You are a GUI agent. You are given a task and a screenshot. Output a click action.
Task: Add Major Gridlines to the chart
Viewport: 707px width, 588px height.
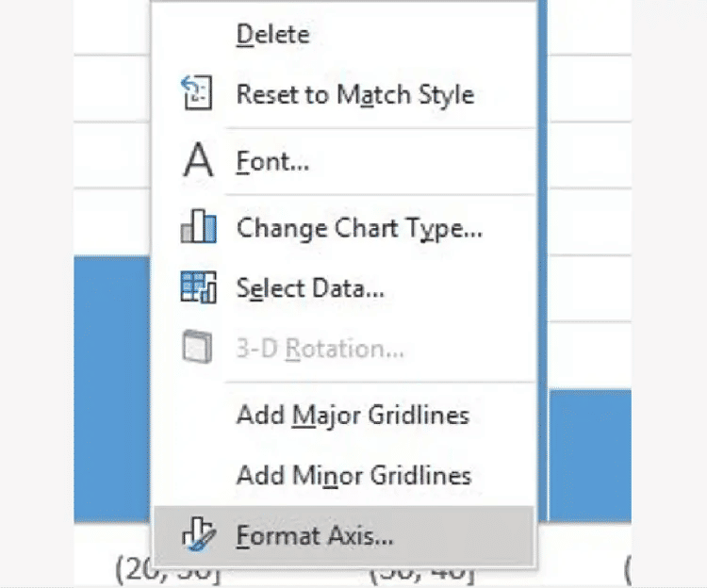point(353,415)
